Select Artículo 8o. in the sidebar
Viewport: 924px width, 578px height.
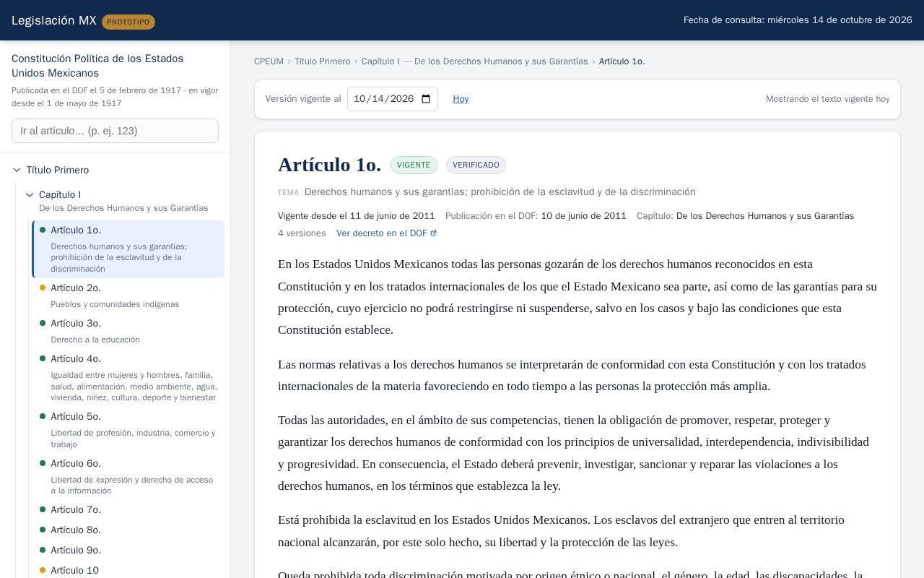(x=128, y=530)
